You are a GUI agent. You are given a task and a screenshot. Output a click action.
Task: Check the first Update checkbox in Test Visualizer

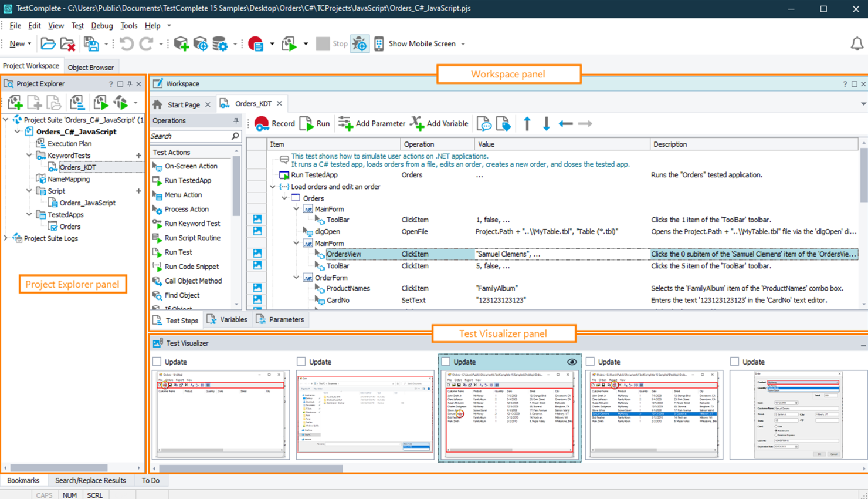click(157, 362)
